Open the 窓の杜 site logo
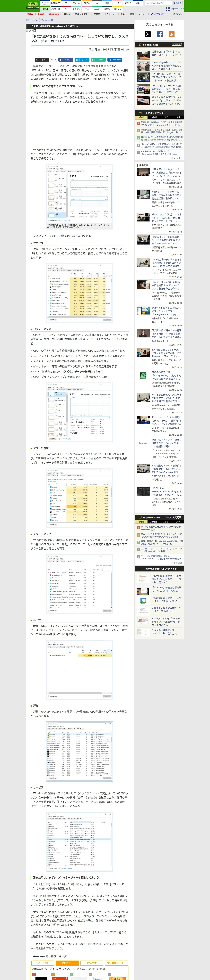 point(33,5)
